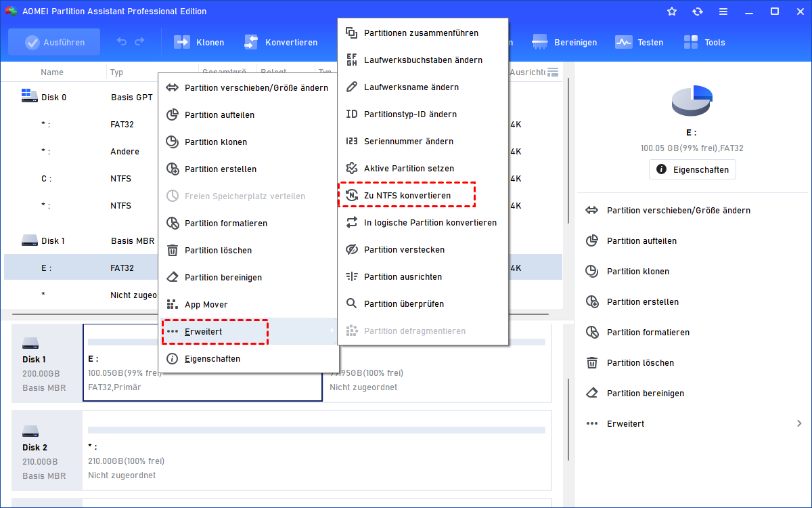This screenshot has height=508, width=812.
Task: Select Partitionen zusammenführen in the submenu
Action: point(423,33)
